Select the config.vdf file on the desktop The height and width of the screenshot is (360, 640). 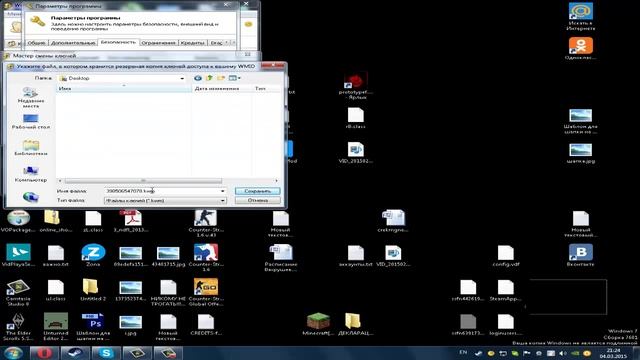click(505, 256)
